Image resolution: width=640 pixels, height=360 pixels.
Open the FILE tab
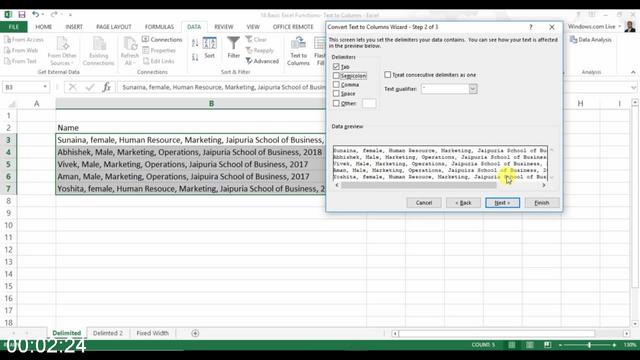click(x=13, y=27)
